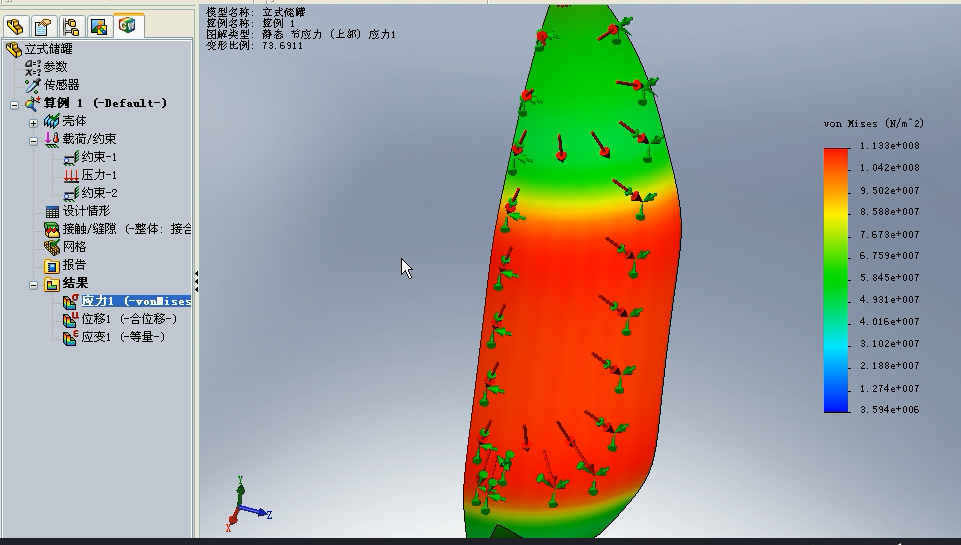Screen dimensions: 961x545
Task: Select the 网格 label
Action: pos(74,247)
